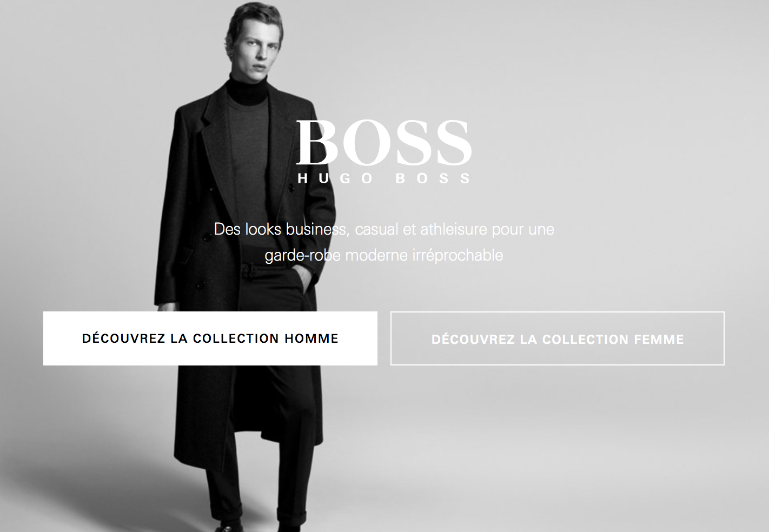
Task: Click the Découvrez la collection homme button
Action: tap(210, 338)
